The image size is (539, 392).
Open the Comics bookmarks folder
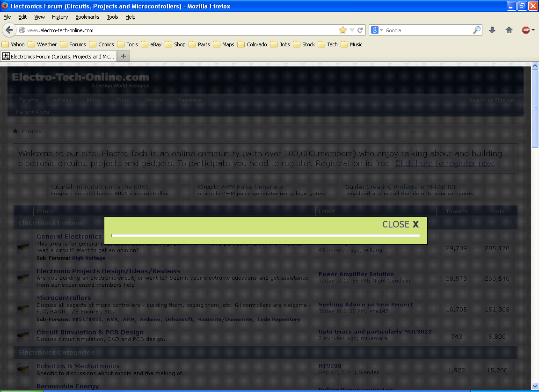[x=102, y=44]
